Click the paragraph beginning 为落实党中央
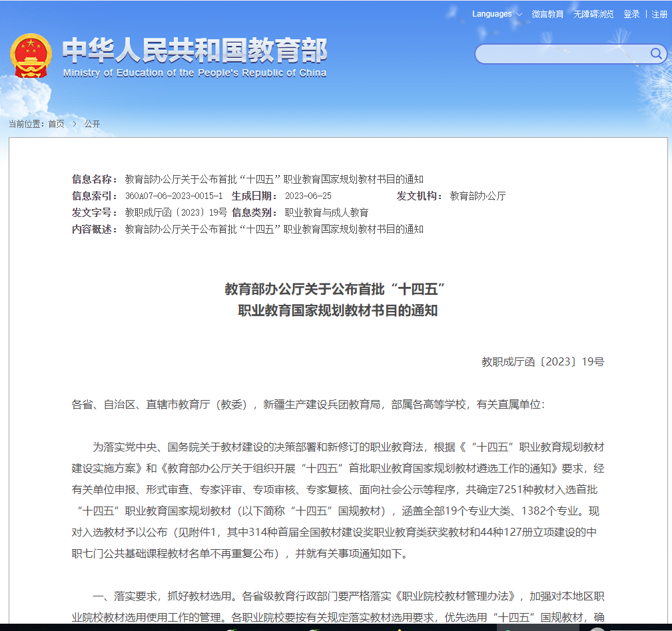672x631 pixels. coord(338,501)
